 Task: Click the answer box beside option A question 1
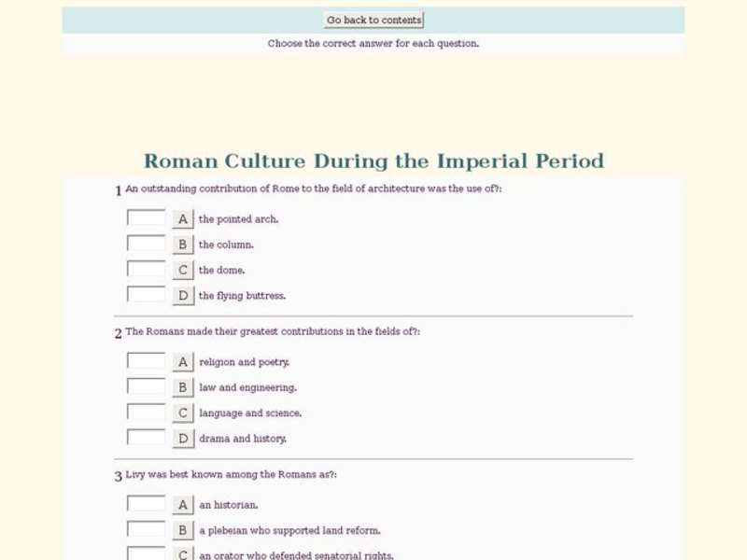146,218
